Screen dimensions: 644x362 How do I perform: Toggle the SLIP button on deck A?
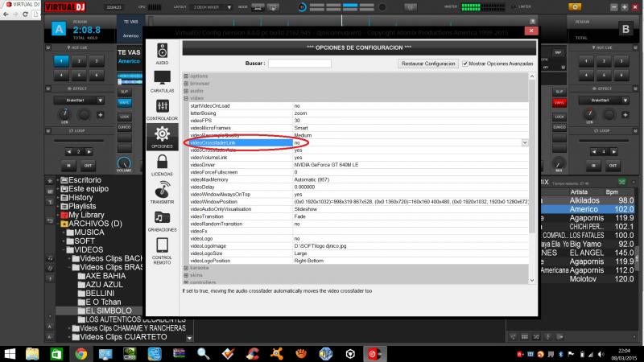click(125, 92)
